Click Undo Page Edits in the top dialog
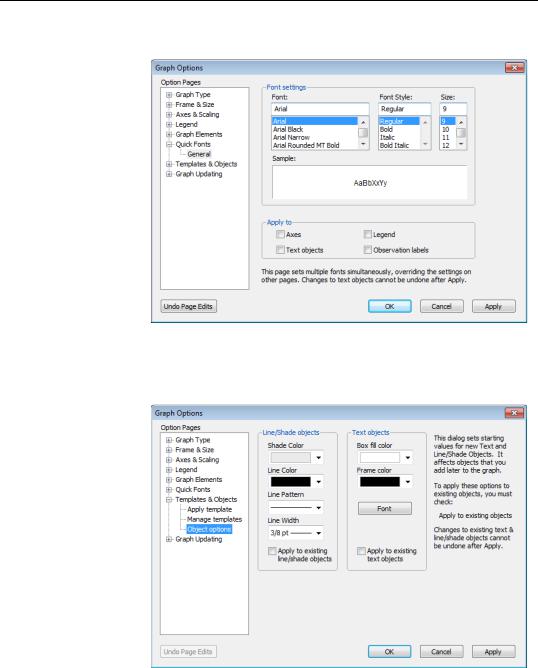The width and height of the screenshot is (538, 668). tap(188, 306)
